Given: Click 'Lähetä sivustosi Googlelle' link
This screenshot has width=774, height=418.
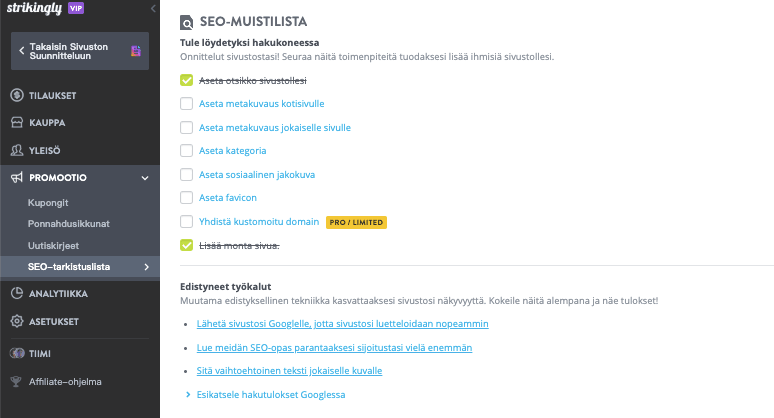Looking at the screenshot, I should pyautogui.click(x=344, y=324).
